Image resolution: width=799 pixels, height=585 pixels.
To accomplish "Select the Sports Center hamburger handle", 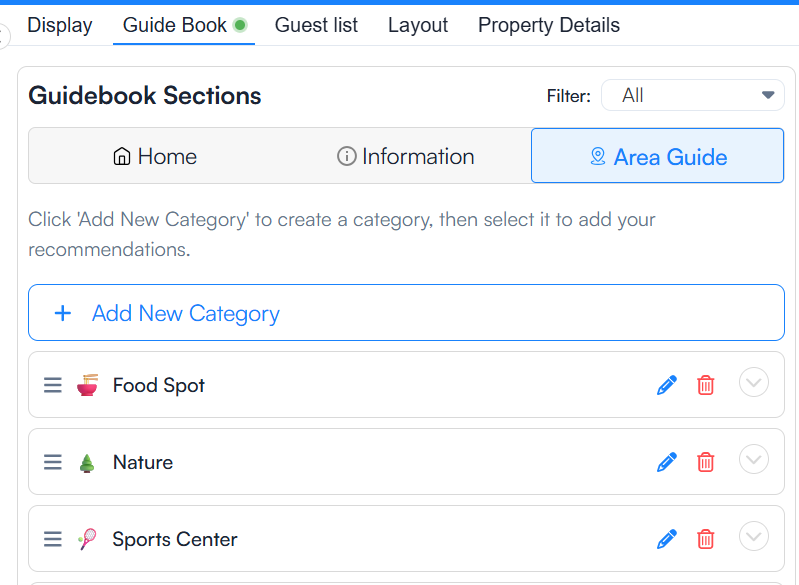I will [52, 539].
